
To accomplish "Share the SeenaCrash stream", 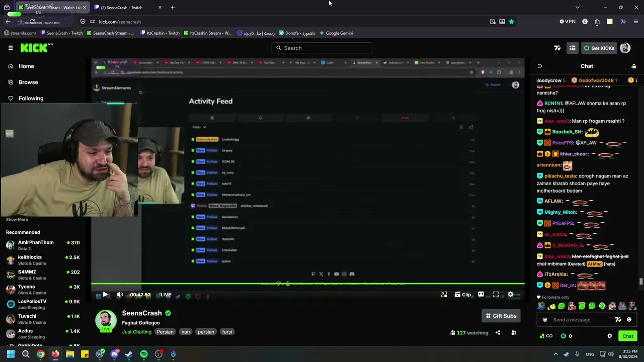I will click(x=498, y=332).
